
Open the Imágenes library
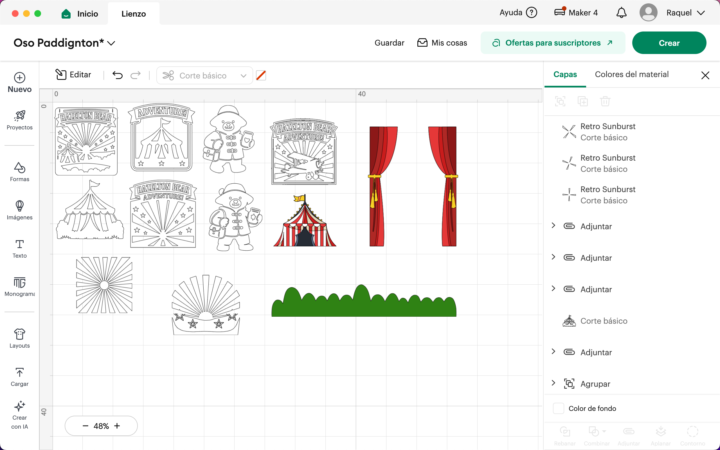click(19, 210)
